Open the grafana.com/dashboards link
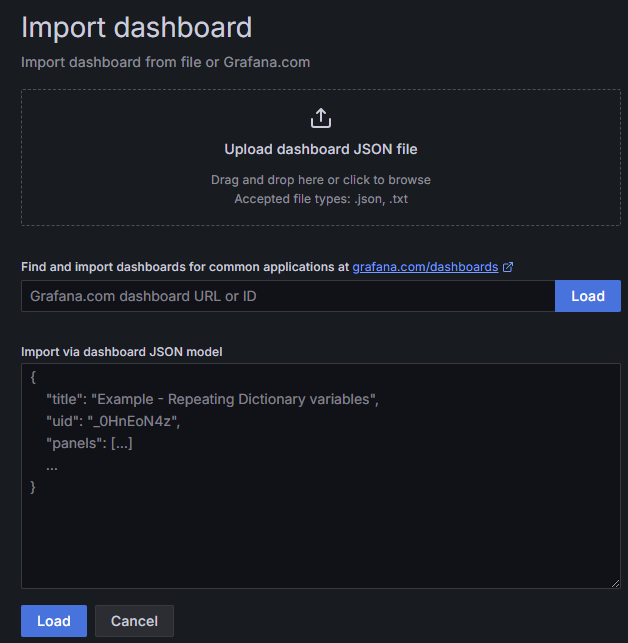 425,267
